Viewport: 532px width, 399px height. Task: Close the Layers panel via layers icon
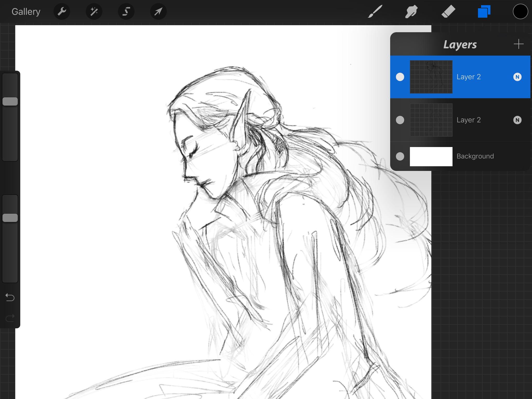(484, 12)
